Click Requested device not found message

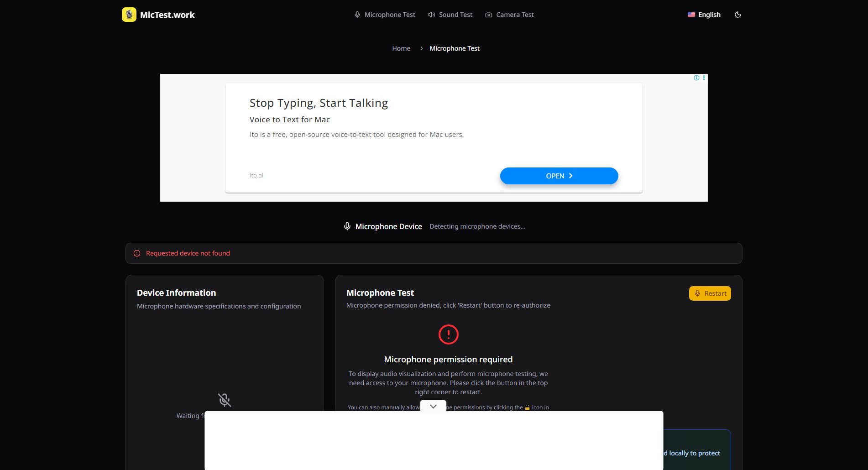coord(188,253)
